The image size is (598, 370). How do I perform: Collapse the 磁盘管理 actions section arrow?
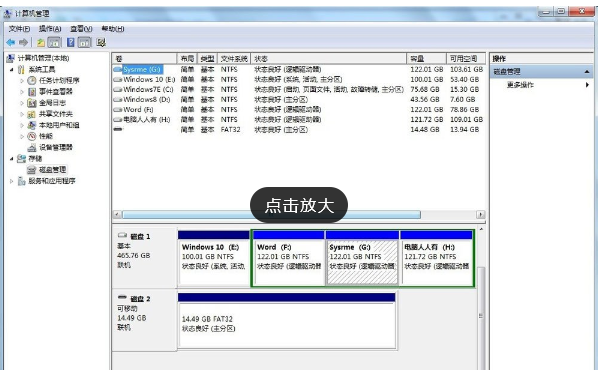pos(587,71)
